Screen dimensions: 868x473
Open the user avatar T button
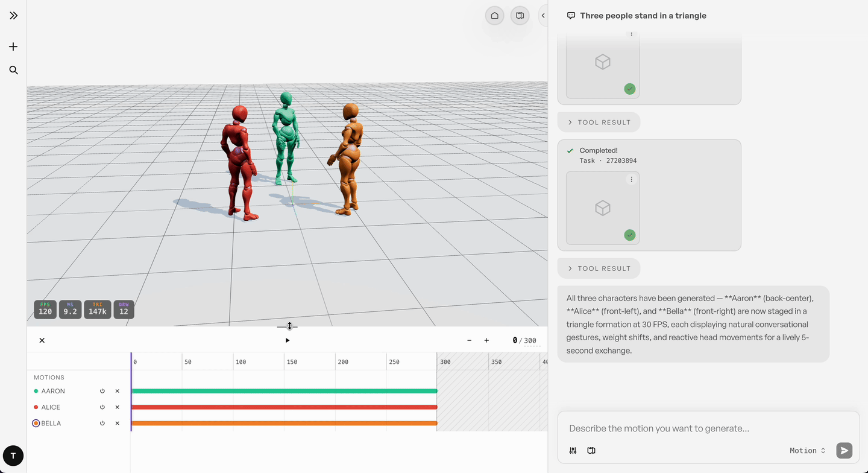click(13, 456)
